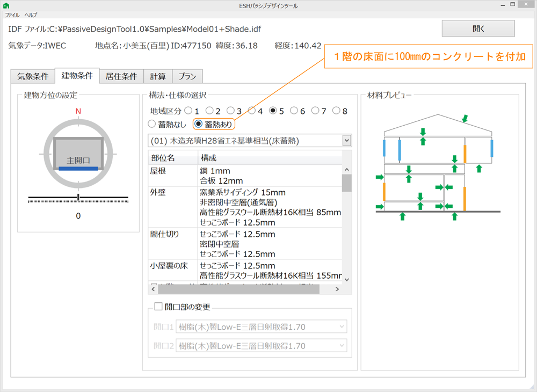
Task: Click the horizontal scroll left arrow
Action: [x=153, y=289]
